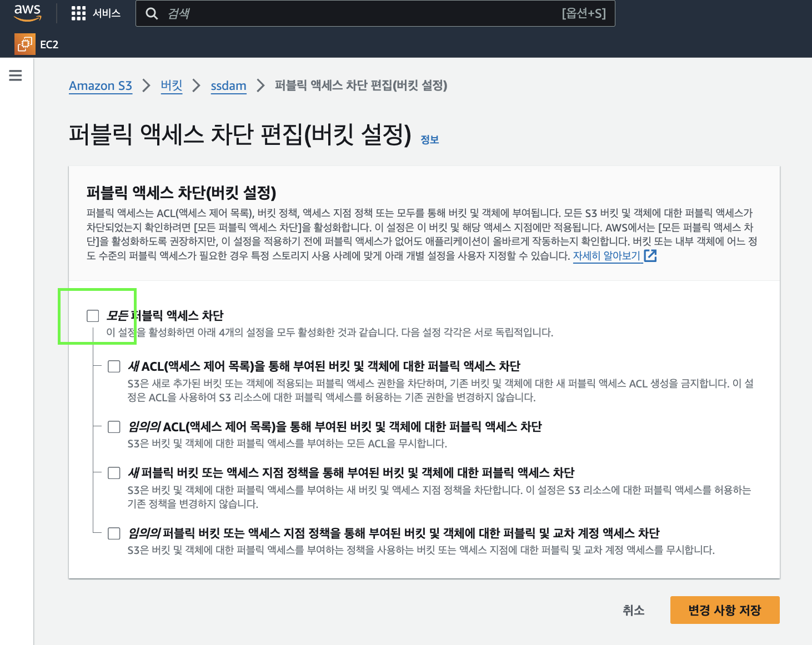Focus the 검색 search input field
Screen dimensions: 812x645
375,13
